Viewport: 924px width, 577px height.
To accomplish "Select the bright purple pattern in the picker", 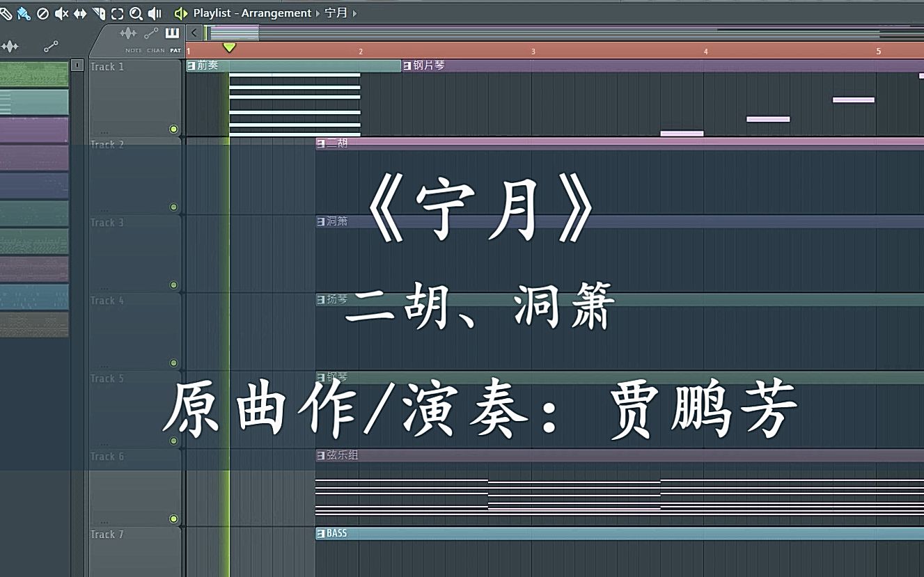I will coord(34,129).
